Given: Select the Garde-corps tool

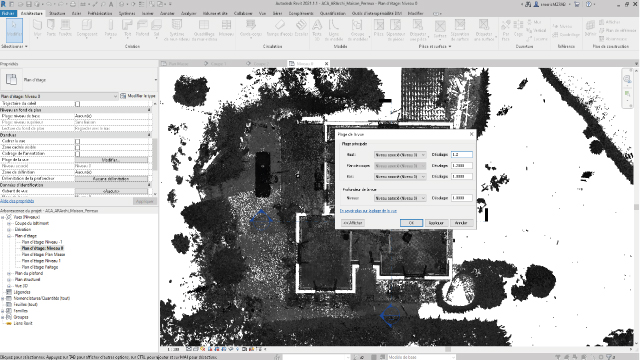Looking at the screenshot, I should pos(251,29).
